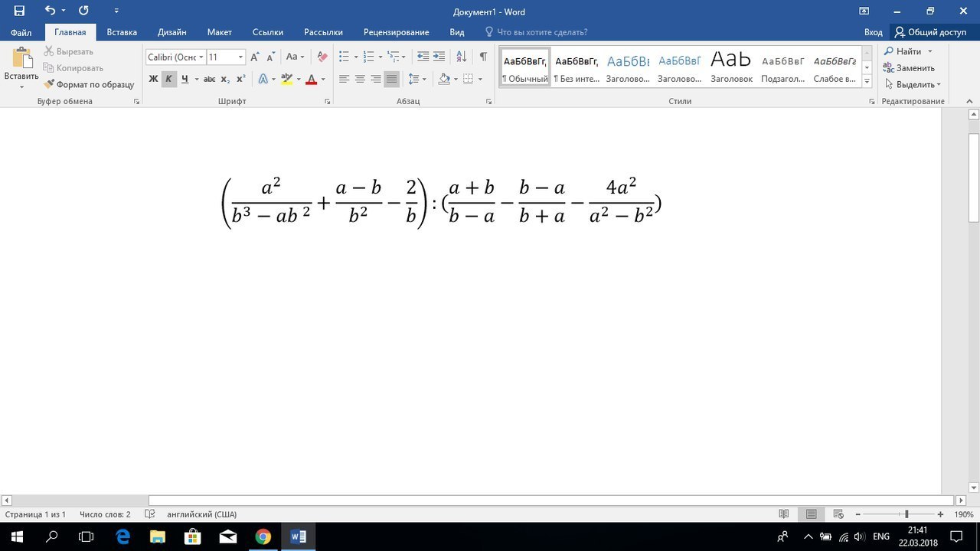Apply the Подзаголовок style from gallery
This screenshot has height=551, width=980.
[x=783, y=67]
